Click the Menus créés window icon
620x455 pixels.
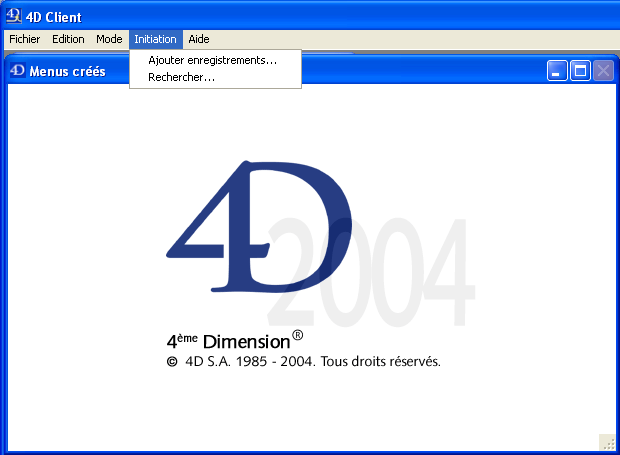point(17,71)
